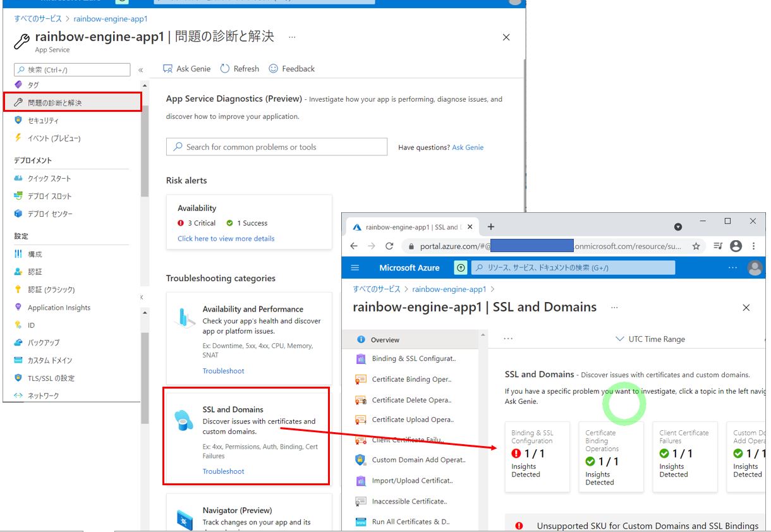Open the ellipsis left of UTC Time Range
The height and width of the screenshot is (532, 771).
(508, 339)
